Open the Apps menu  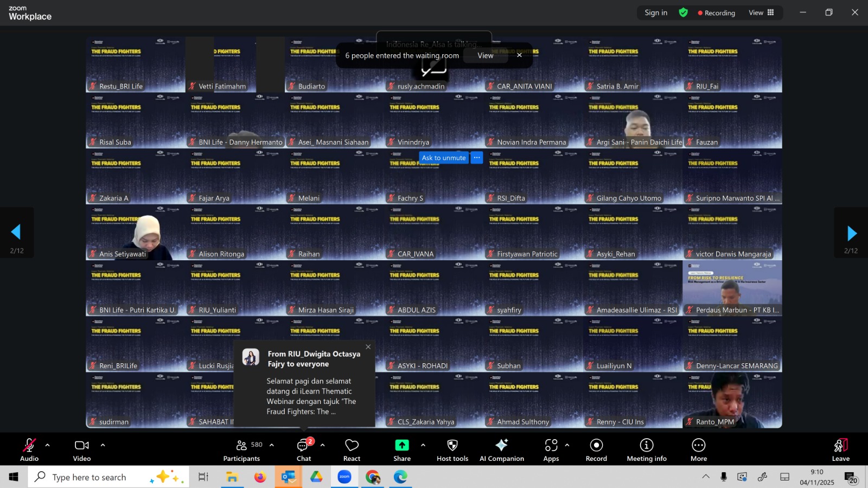(551, 450)
